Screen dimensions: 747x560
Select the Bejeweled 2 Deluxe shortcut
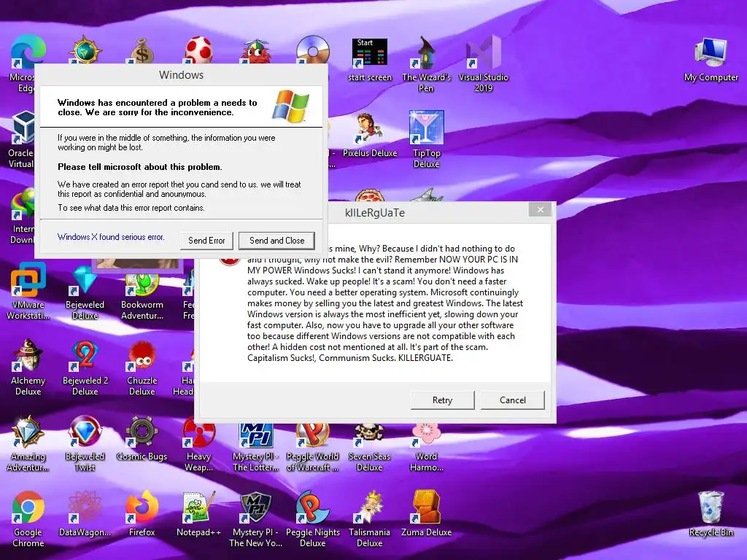(x=85, y=367)
